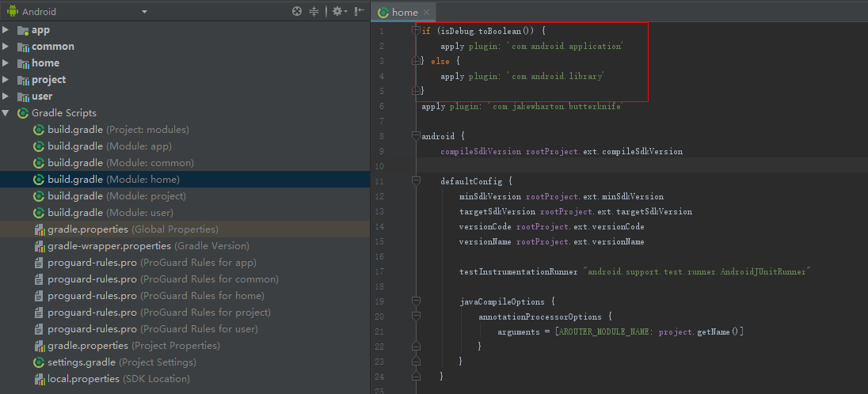868x394 pixels.
Task: Expand the user module arrow
Action: click(6, 97)
